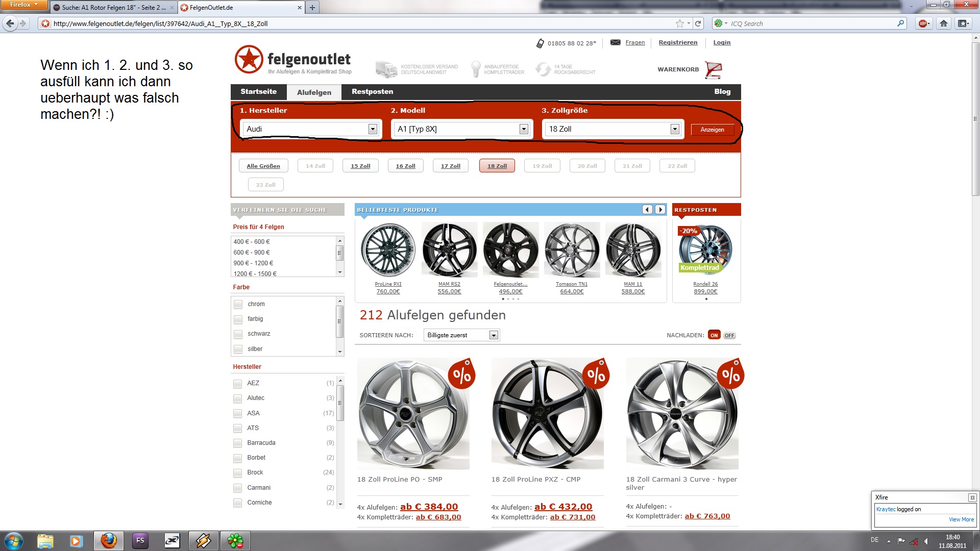Close the Xfire notification popup
The height and width of the screenshot is (551, 980).
pos(972,497)
